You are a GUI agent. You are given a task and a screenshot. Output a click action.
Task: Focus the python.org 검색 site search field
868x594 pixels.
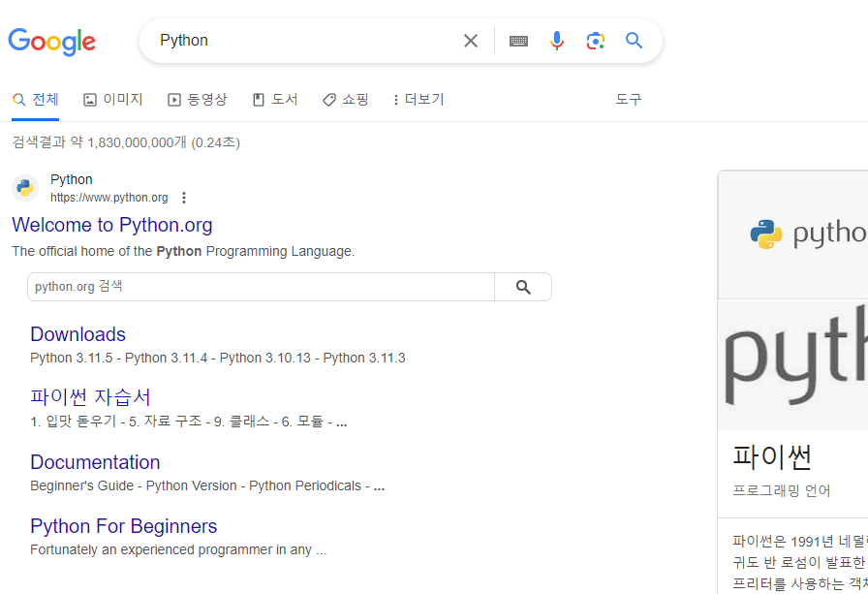pyautogui.click(x=261, y=287)
